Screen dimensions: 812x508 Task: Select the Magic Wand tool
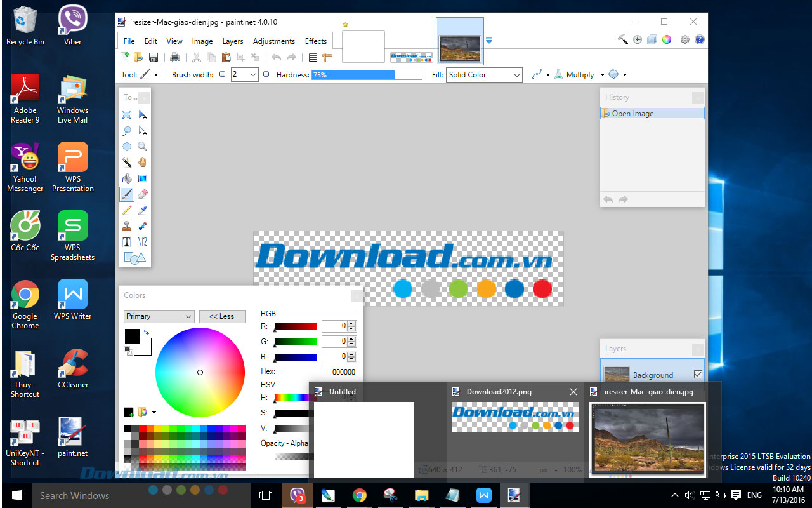pyautogui.click(x=127, y=163)
